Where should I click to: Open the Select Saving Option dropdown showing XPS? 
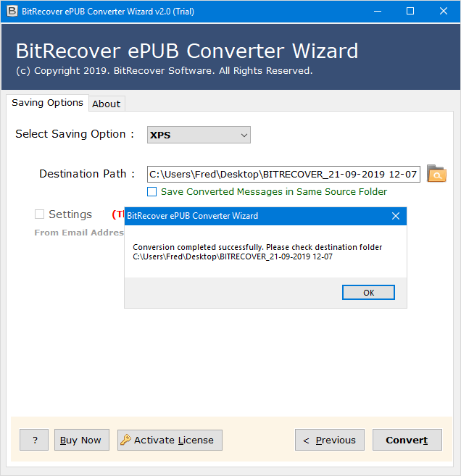[x=199, y=135]
